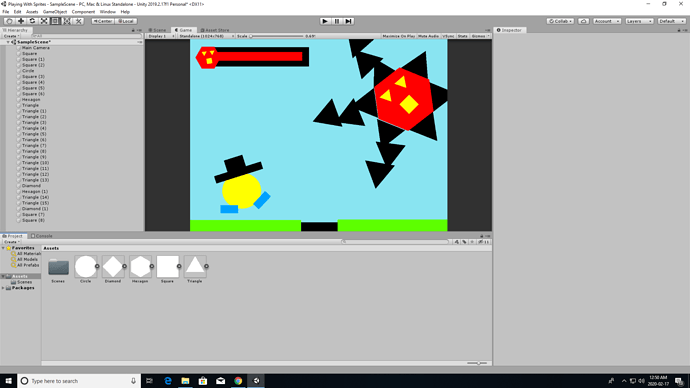
Task: Select the Triangle asset thumbnail
Action: pos(195,266)
